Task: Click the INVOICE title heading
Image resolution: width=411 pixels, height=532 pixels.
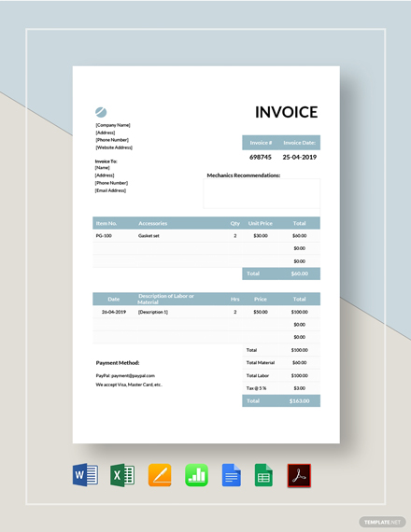Action: point(287,112)
